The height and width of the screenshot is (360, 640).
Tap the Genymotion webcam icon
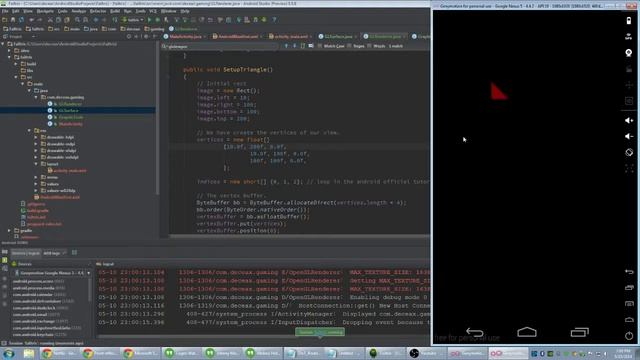click(x=629, y=53)
